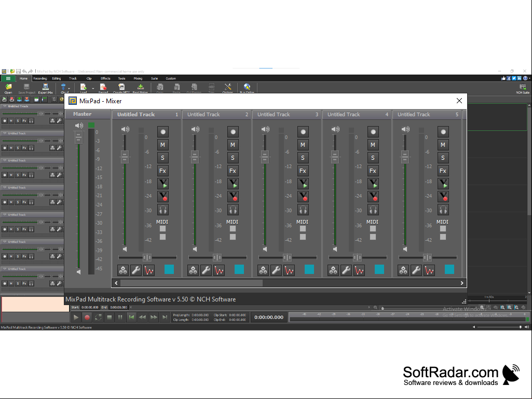
Task: Open the red automation curve icon on track 3
Action: [289, 270]
